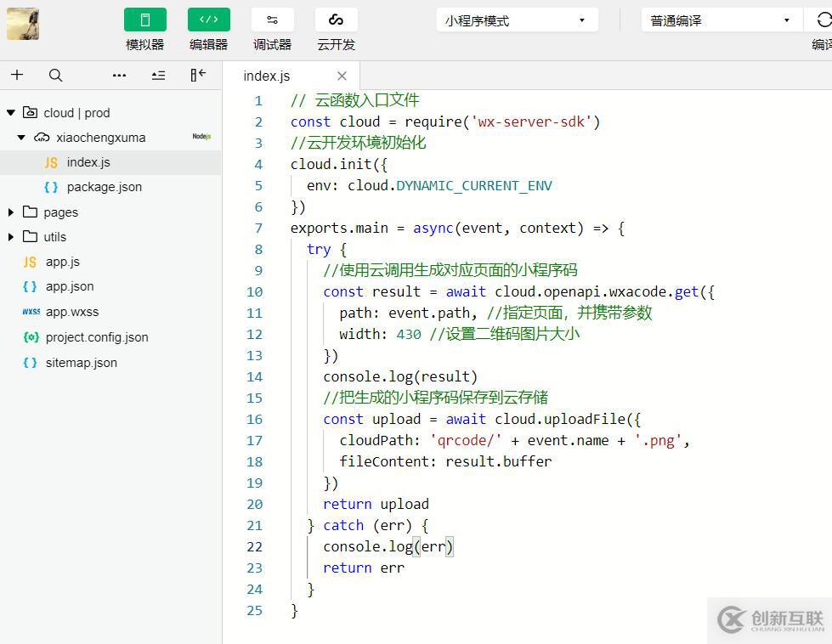Open cloud development (云开发) console
The width and height of the screenshot is (832, 644).
(336, 20)
